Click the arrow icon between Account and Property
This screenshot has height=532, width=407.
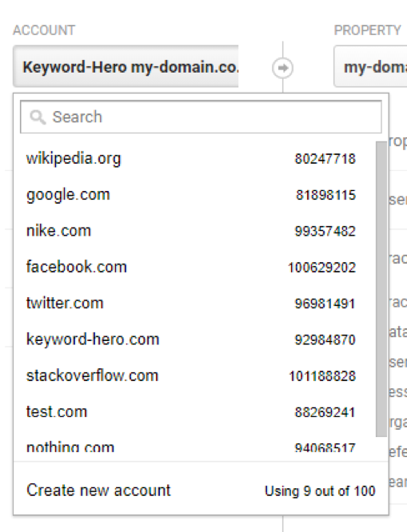[x=282, y=68]
